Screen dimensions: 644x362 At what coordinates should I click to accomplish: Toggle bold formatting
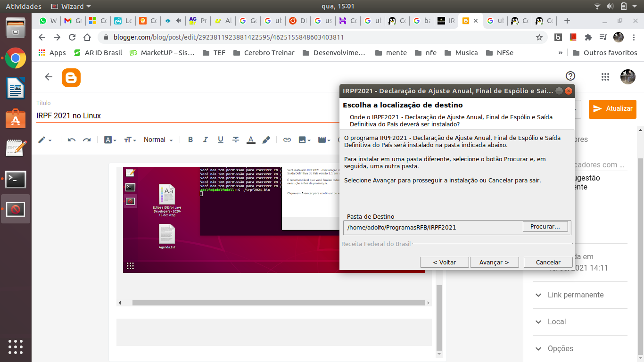190,140
